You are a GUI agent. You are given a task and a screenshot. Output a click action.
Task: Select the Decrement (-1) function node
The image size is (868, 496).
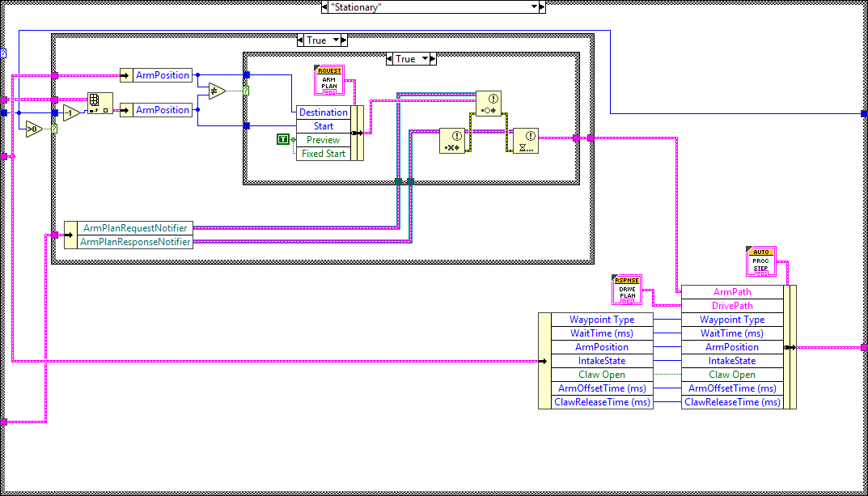tap(71, 112)
